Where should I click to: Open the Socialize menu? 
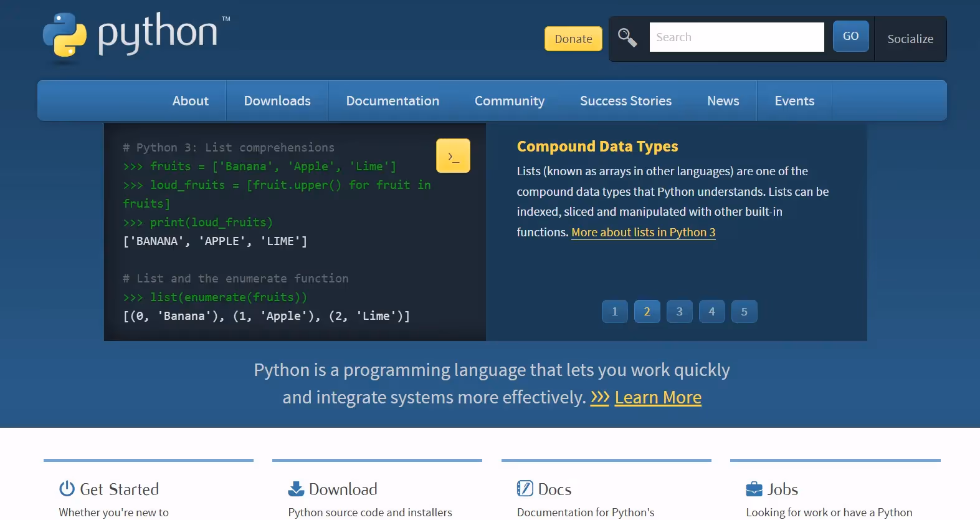pyautogui.click(x=910, y=39)
